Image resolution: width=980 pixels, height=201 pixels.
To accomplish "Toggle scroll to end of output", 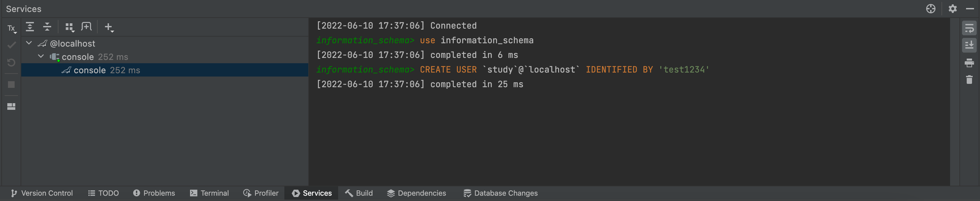I will click(x=969, y=45).
